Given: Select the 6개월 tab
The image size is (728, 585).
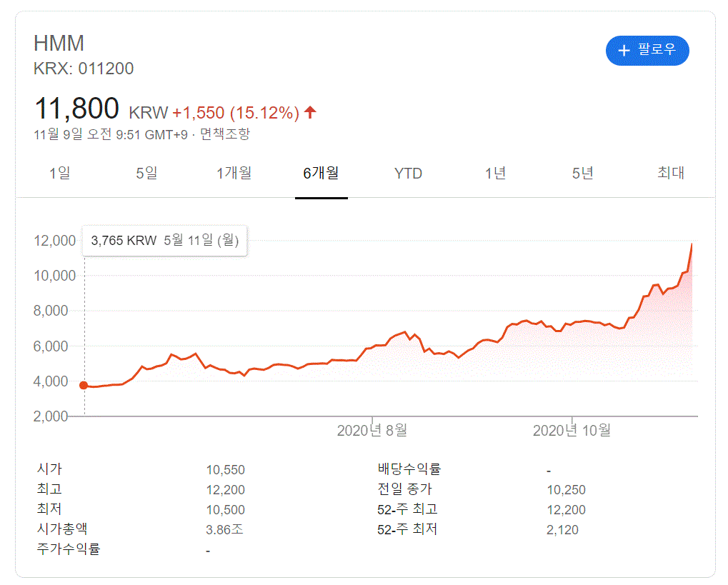Looking at the screenshot, I should (321, 173).
